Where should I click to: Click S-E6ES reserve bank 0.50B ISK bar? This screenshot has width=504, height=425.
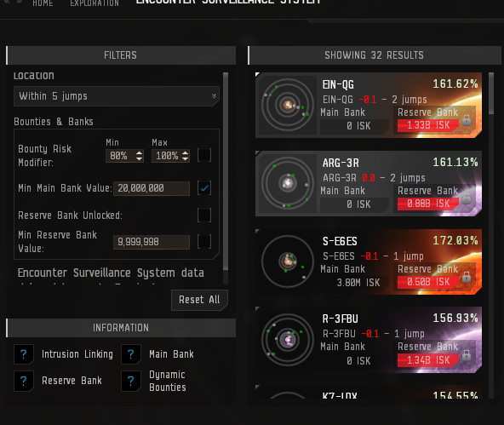tap(428, 282)
